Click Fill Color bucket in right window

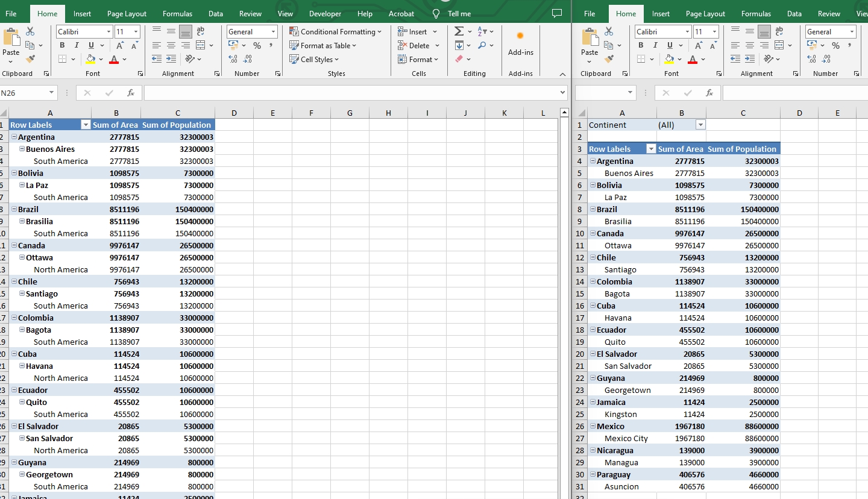(x=669, y=59)
